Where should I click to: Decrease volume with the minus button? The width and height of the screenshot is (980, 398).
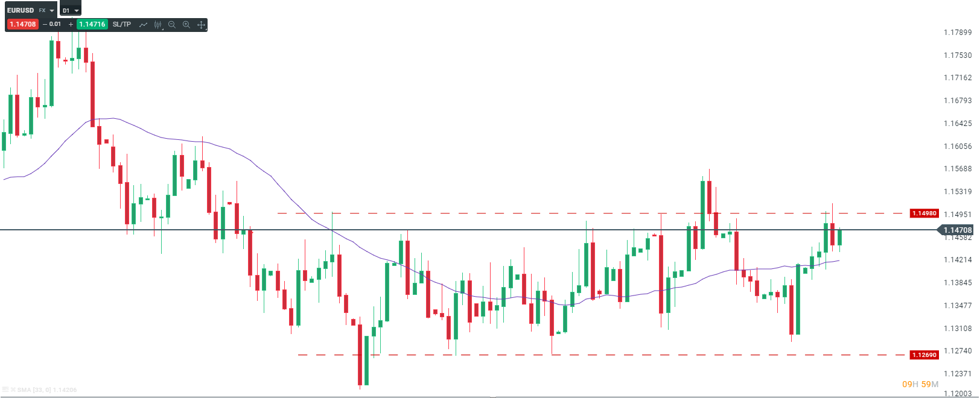point(45,24)
